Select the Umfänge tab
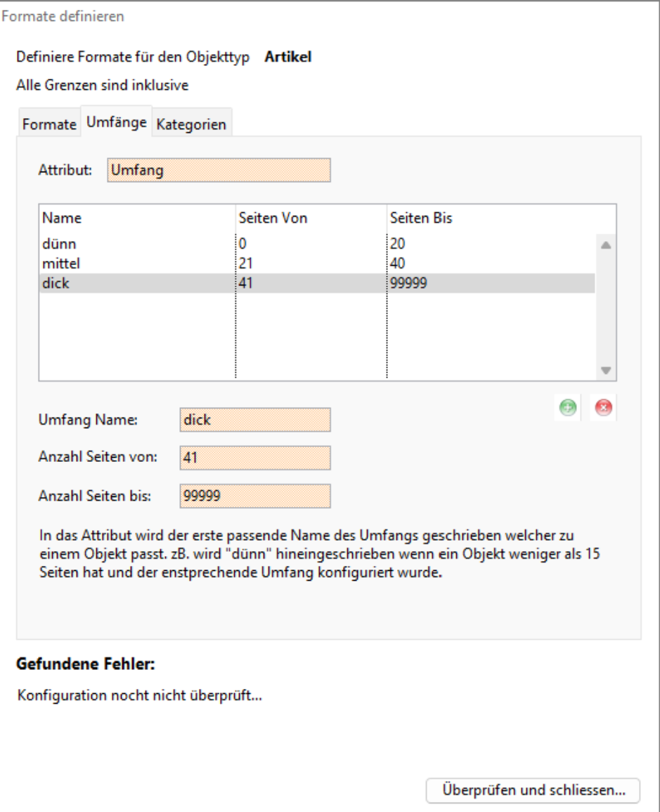 pyautogui.click(x=116, y=123)
